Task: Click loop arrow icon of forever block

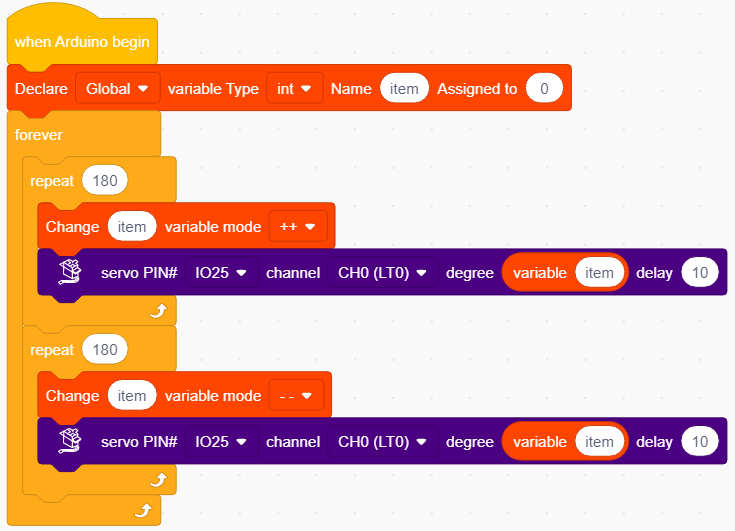Action: pyautogui.click(x=143, y=510)
